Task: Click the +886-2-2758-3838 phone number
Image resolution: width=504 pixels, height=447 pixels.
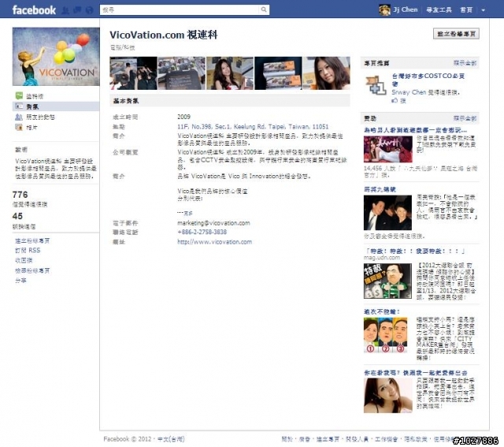Action: click(x=202, y=232)
